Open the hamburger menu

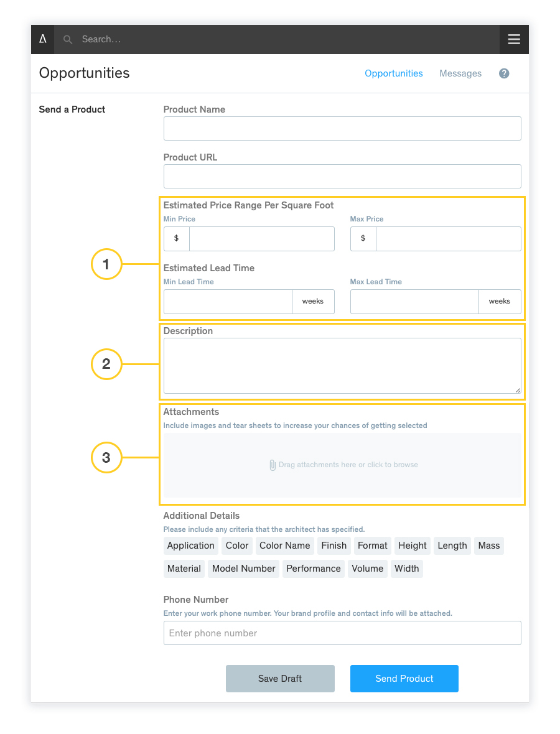tap(514, 39)
